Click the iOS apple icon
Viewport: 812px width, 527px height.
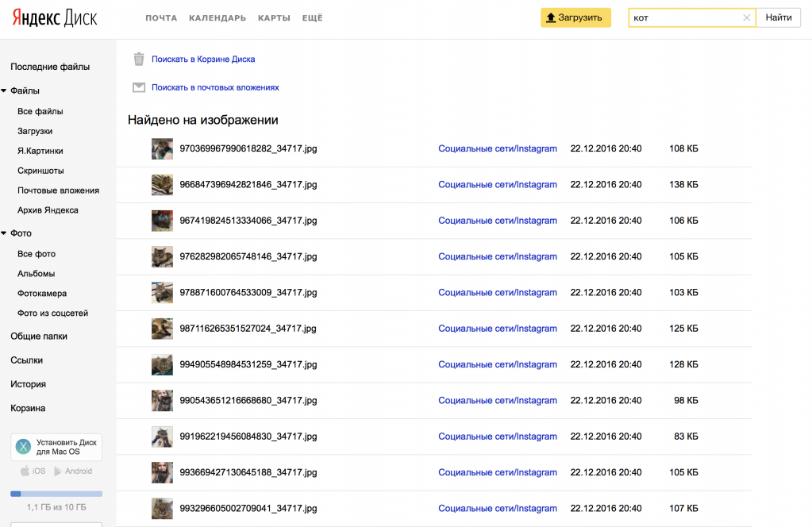25,471
